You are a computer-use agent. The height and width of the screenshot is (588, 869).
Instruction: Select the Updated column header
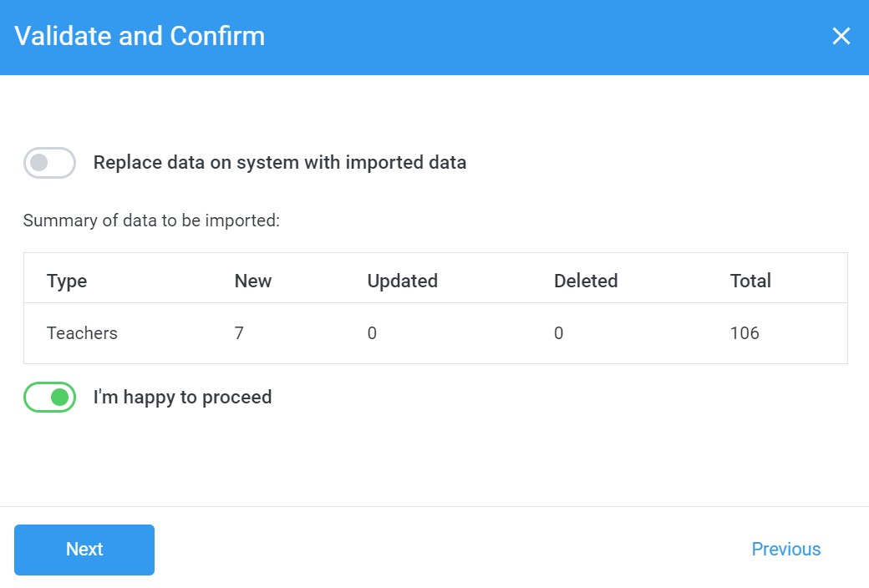[x=402, y=281]
